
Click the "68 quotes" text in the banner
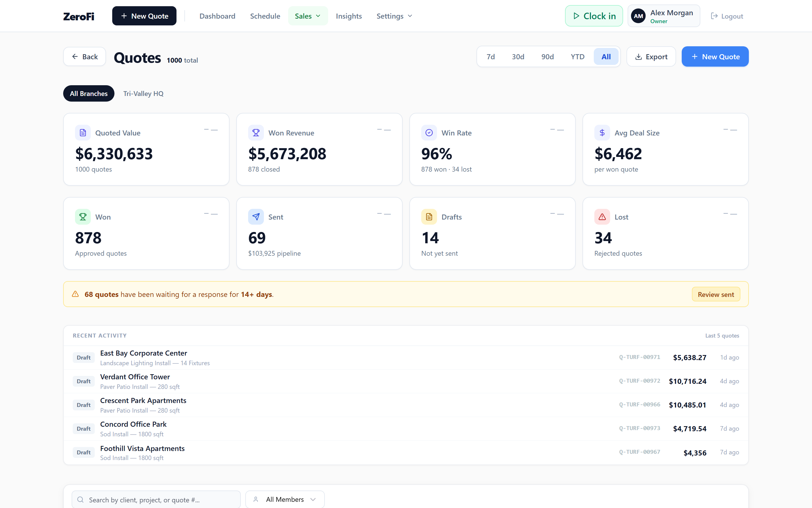coord(101,294)
